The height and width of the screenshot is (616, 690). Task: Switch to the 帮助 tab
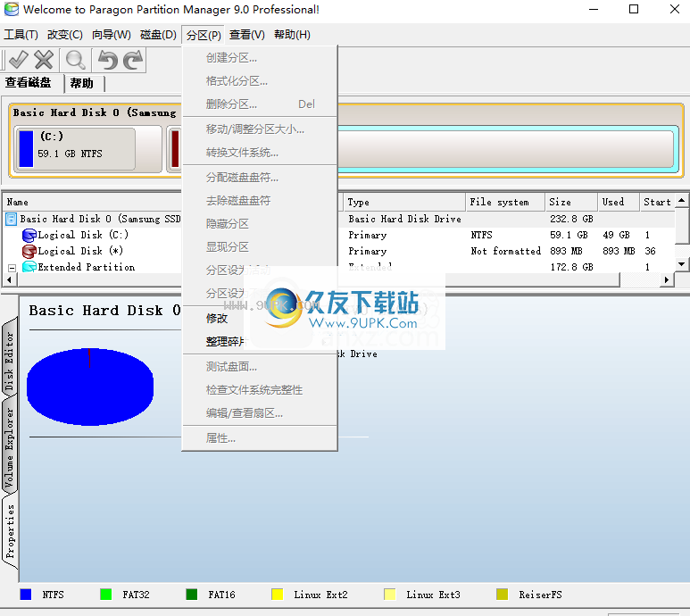tap(82, 83)
